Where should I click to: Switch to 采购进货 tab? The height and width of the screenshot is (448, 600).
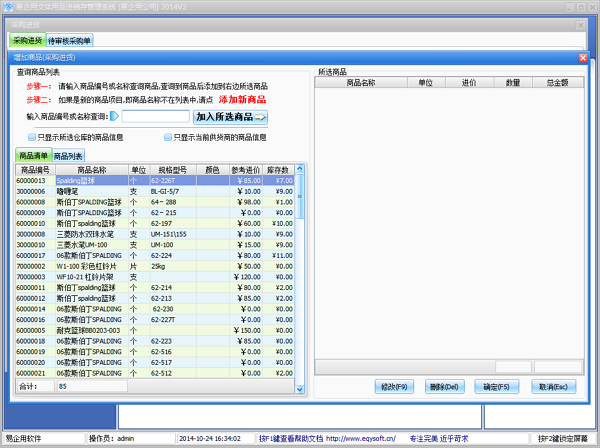pos(28,40)
